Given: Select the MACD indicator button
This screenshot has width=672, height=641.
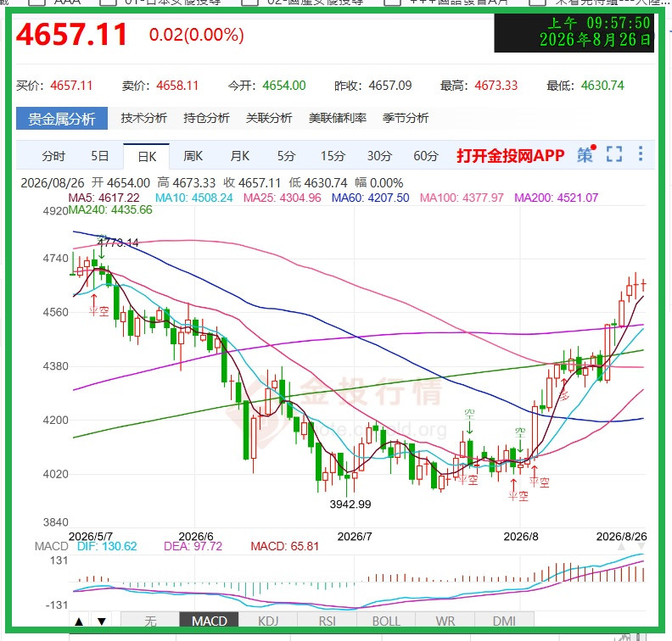Looking at the screenshot, I should pos(209,621).
